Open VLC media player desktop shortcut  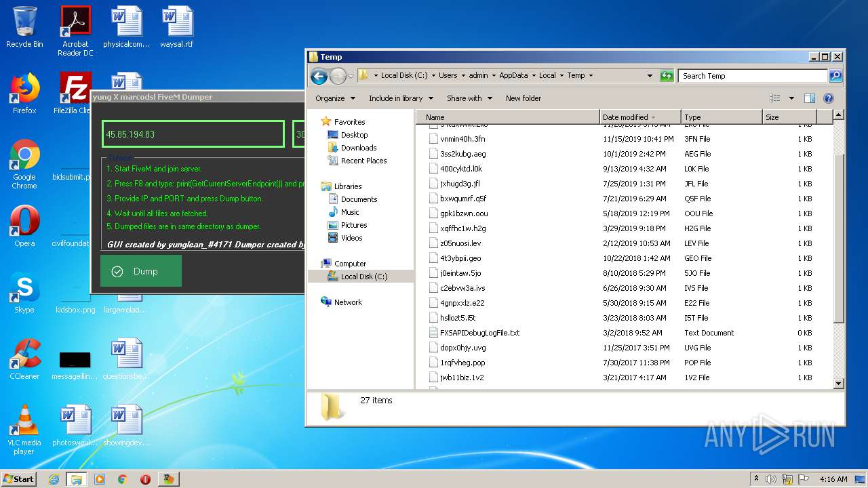(24, 430)
